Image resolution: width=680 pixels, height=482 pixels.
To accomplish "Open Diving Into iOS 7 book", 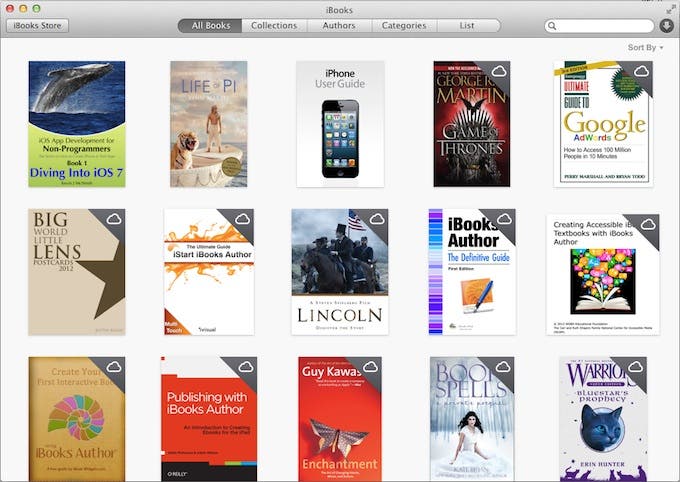I will coord(77,124).
